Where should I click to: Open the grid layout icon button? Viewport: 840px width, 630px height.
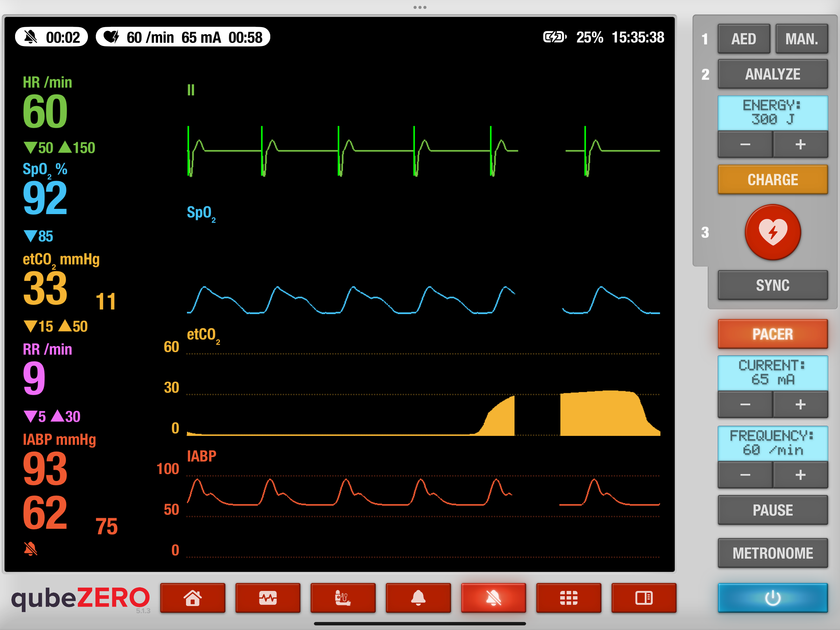pos(569,598)
